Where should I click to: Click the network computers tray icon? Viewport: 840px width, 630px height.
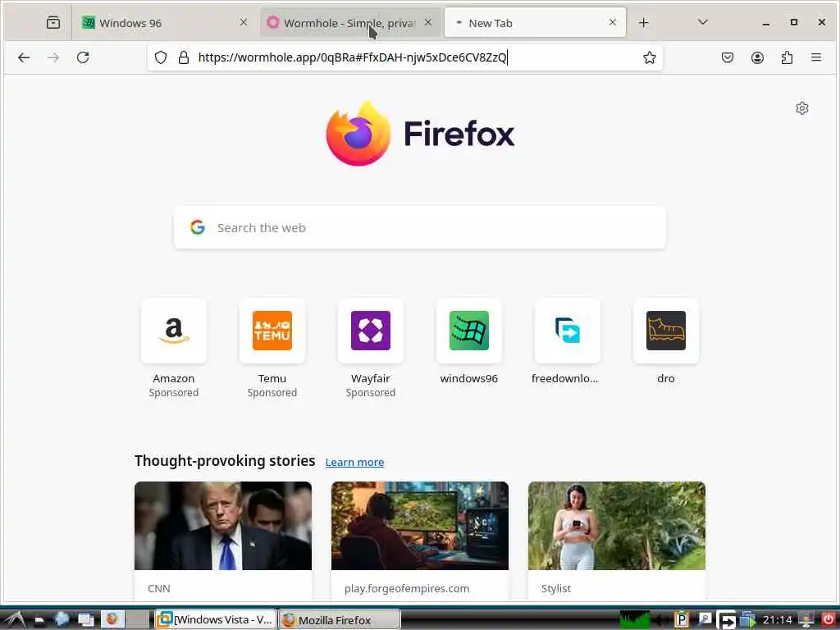pos(747,620)
